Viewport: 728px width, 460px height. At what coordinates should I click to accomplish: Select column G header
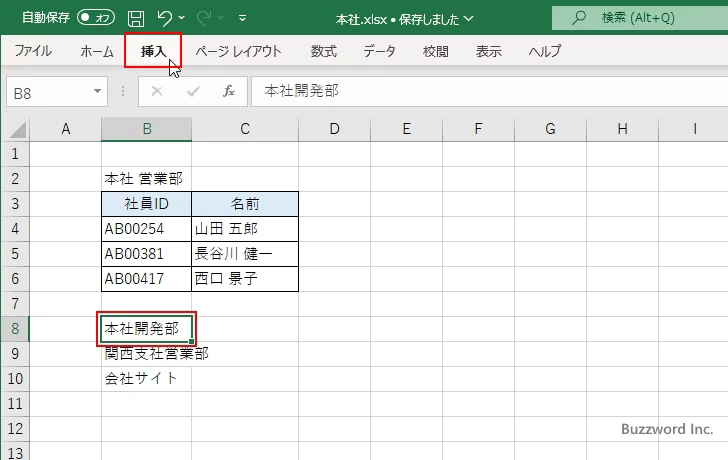550,129
